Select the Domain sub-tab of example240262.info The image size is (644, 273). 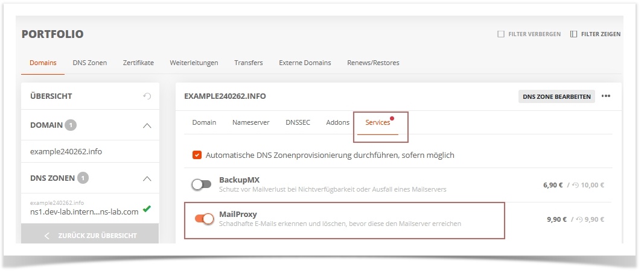tap(204, 122)
